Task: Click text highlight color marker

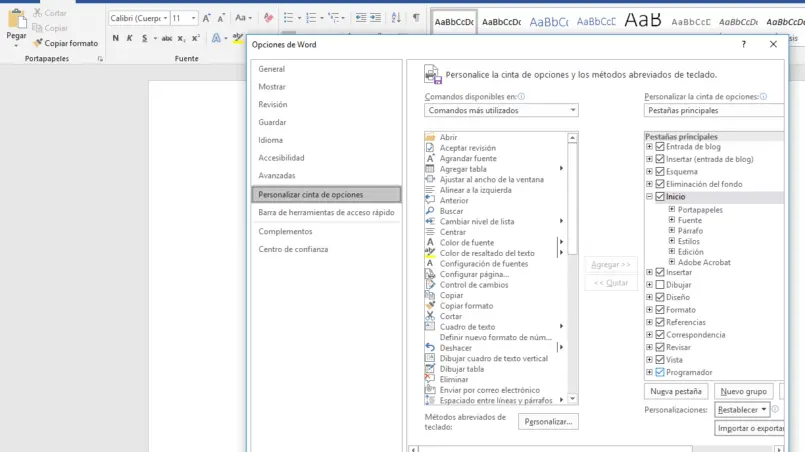Action: 237,38
